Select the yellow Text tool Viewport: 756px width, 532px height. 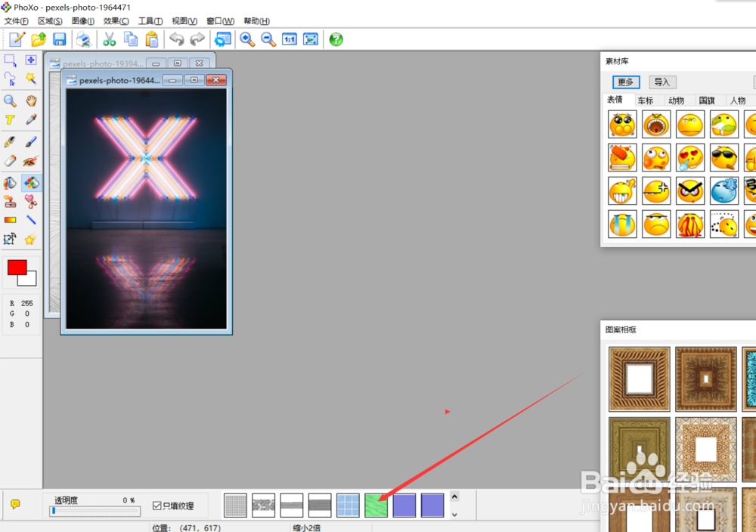pyautogui.click(x=10, y=120)
